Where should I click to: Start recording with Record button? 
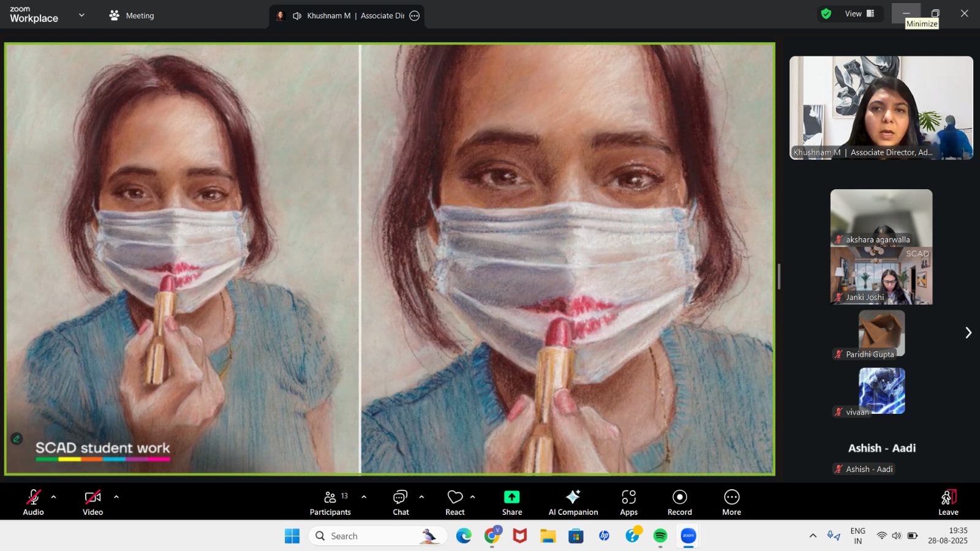tap(679, 497)
